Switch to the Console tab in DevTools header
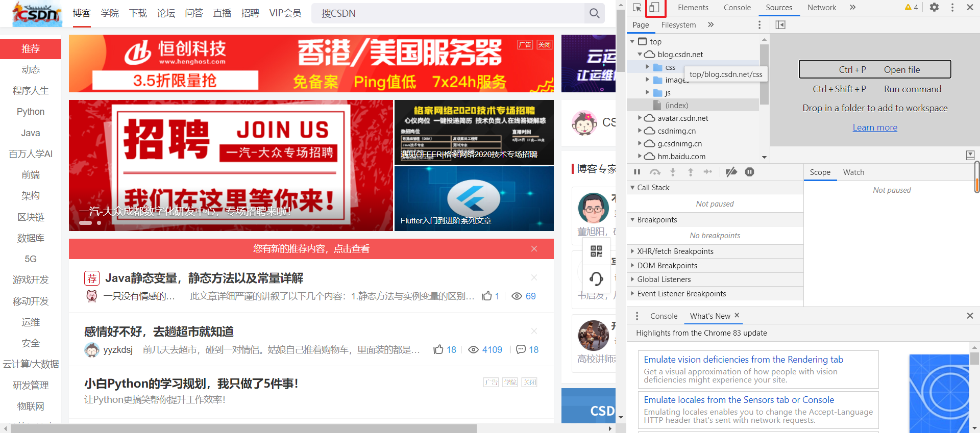 click(737, 8)
